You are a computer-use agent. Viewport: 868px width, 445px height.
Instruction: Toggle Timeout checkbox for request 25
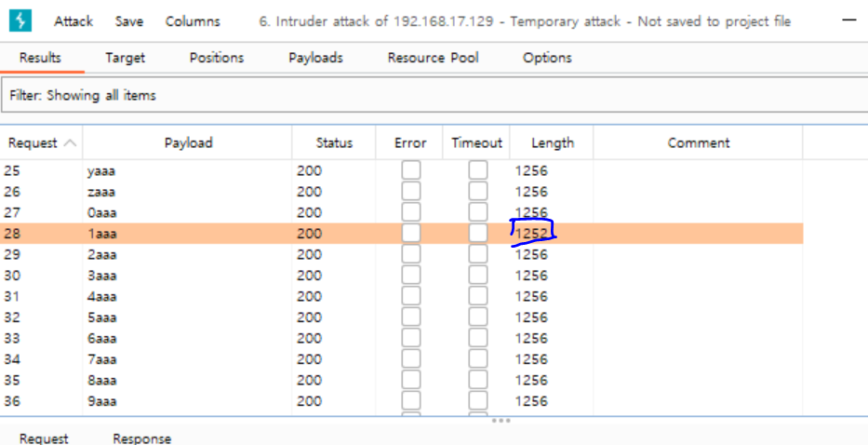(x=478, y=170)
